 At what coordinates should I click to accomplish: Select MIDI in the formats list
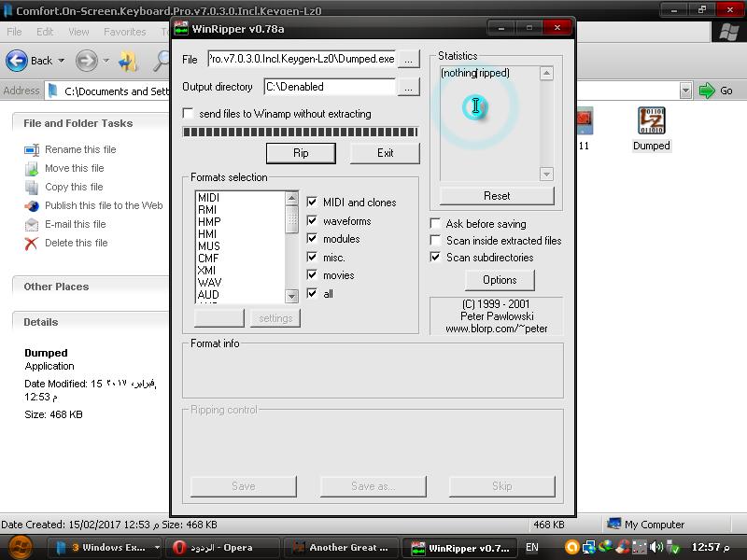208,198
